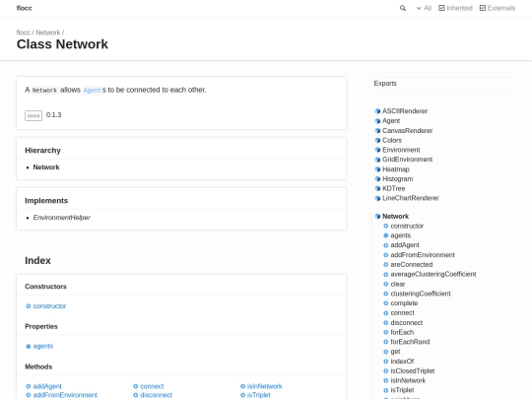Click the index constructor icon
This screenshot has height=399, width=532.
point(29,306)
